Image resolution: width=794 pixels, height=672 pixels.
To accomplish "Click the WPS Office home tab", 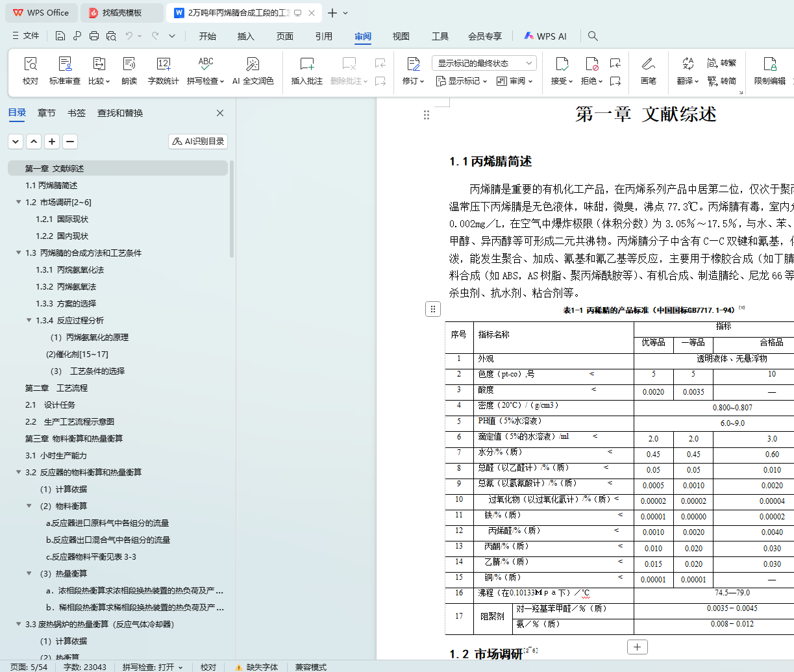I will coord(41,13).
